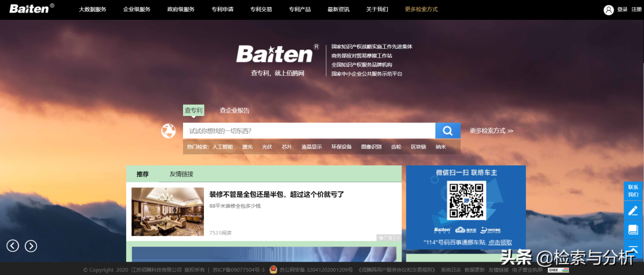644x275 pixels.
Task: Pick hot search term 人工智能
Action: click(x=223, y=147)
